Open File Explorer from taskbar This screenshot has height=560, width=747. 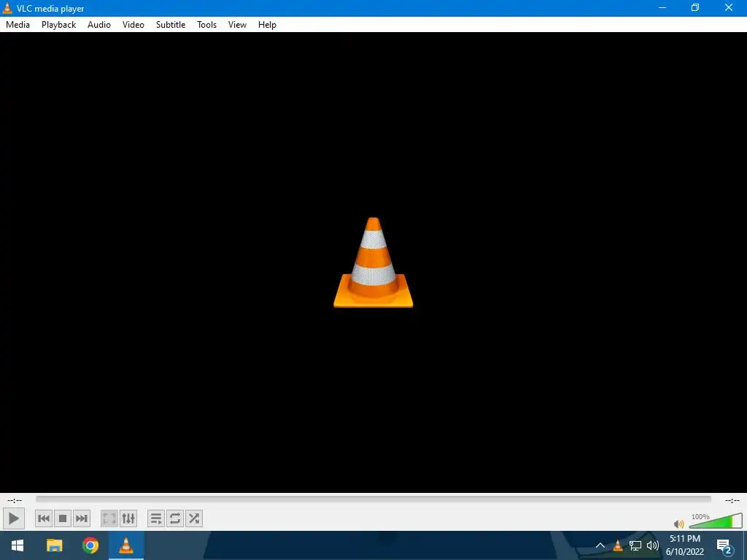pos(54,545)
